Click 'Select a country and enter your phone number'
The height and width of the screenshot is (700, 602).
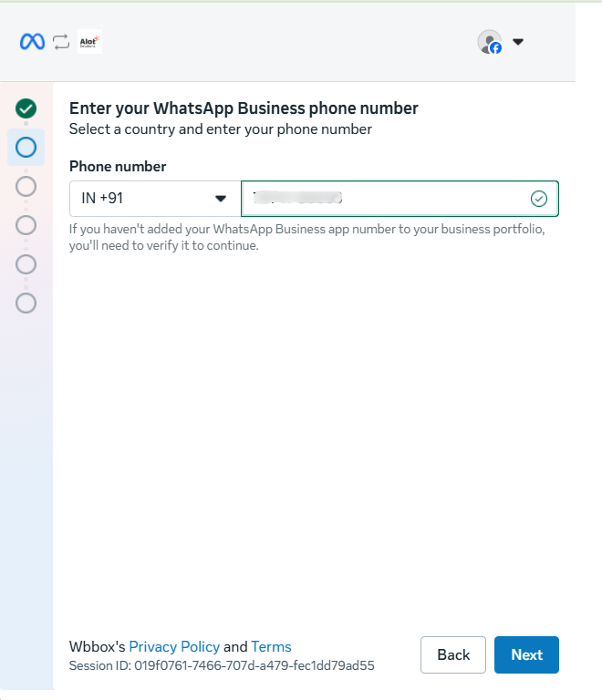(220, 129)
